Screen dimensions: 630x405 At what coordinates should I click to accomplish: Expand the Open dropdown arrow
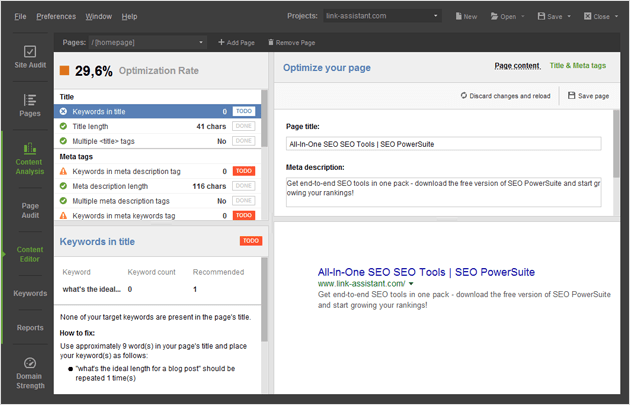point(523,16)
